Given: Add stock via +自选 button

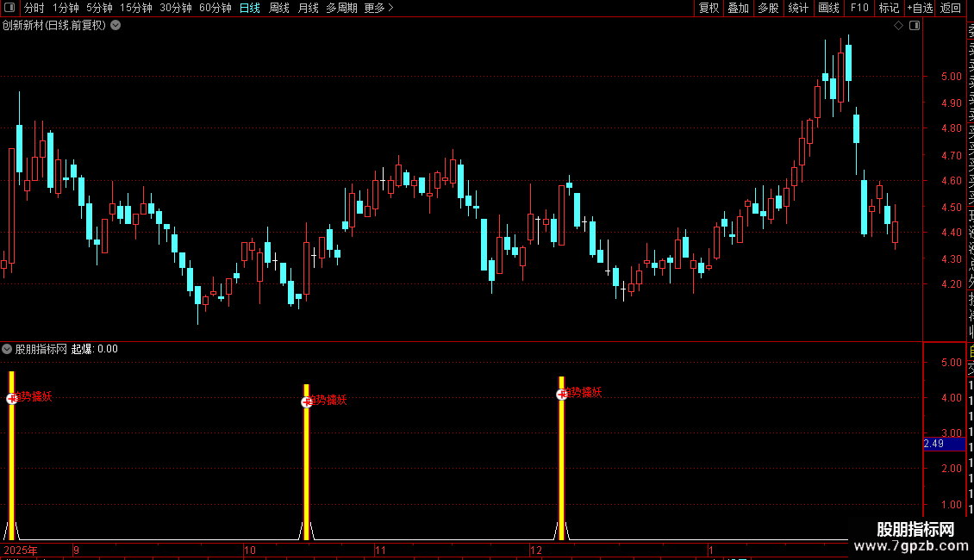Looking at the screenshot, I should click(x=920, y=8).
